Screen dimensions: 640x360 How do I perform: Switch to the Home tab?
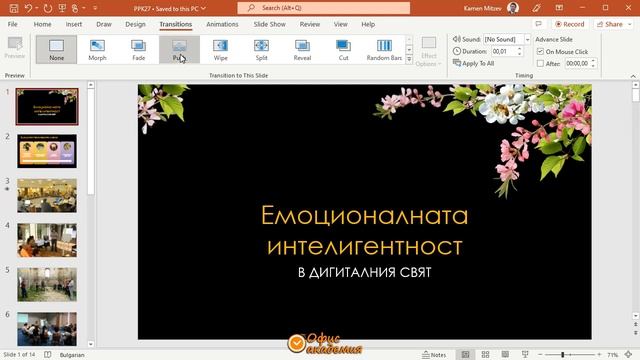tap(42, 24)
